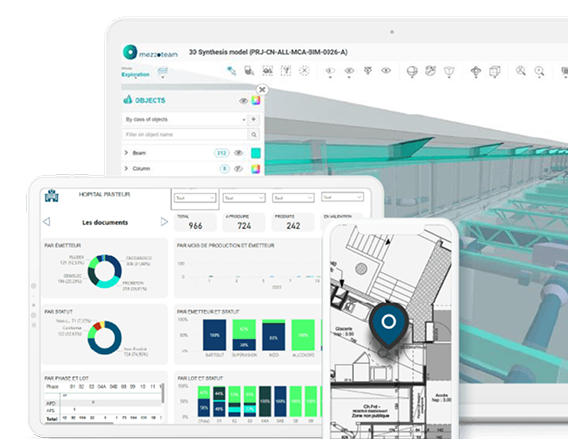Screen dimensions: 568x439
Task: Click the OBJECTS panel icon
Action: tap(128, 100)
